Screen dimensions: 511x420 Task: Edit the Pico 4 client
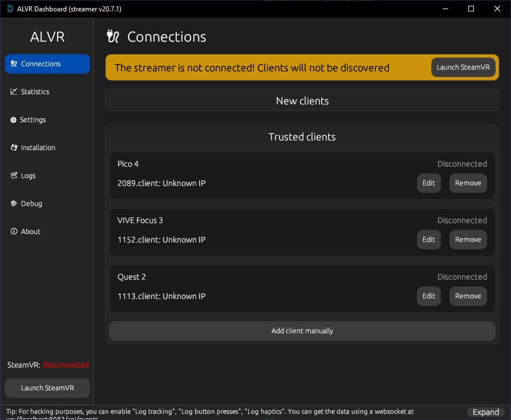(x=428, y=183)
